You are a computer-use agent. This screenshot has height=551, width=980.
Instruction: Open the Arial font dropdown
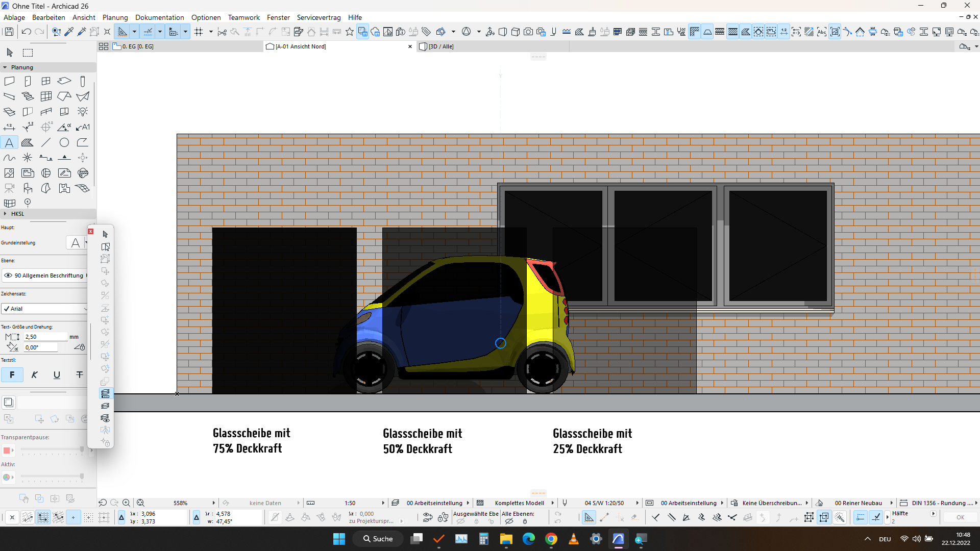[x=45, y=309]
